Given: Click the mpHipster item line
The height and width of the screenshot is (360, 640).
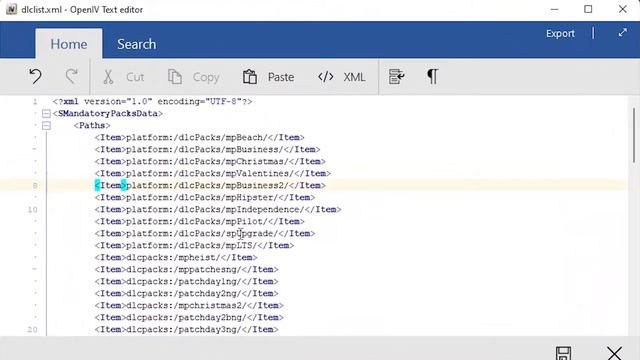Looking at the screenshot, I should click(x=205, y=198).
